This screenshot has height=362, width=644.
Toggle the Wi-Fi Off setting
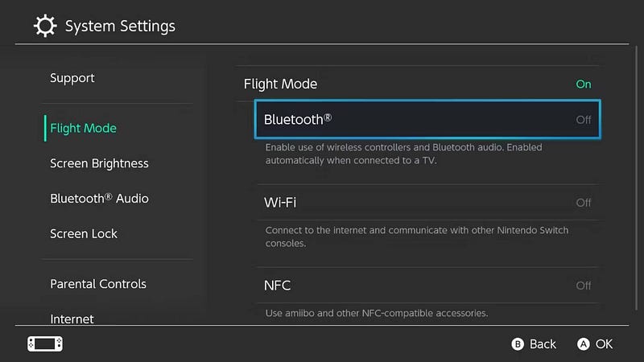pos(427,203)
